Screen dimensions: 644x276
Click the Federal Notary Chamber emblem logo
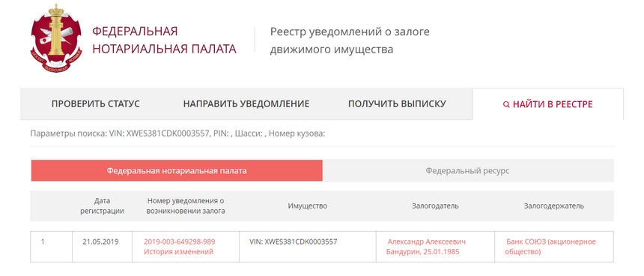pos(56,38)
